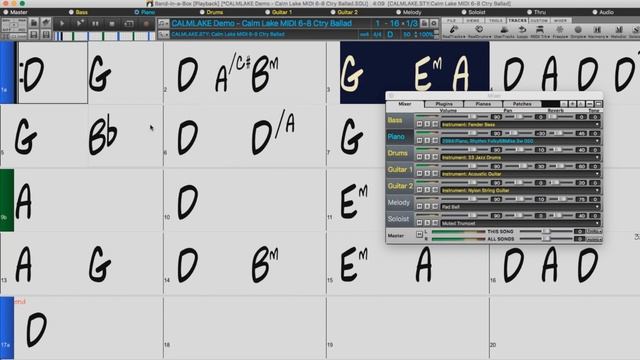The width and height of the screenshot is (640, 360).
Task: Solo the Piano track in Mixer
Action: tap(427, 141)
